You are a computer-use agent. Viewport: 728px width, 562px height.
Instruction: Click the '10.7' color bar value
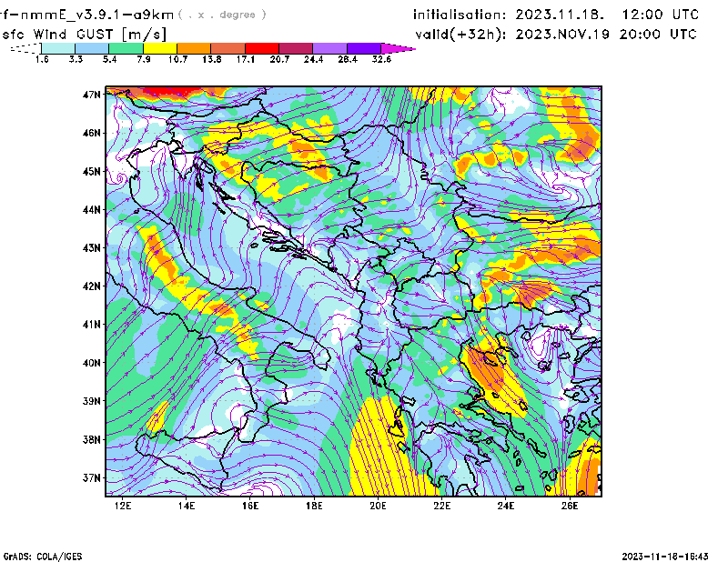(177, 59)
